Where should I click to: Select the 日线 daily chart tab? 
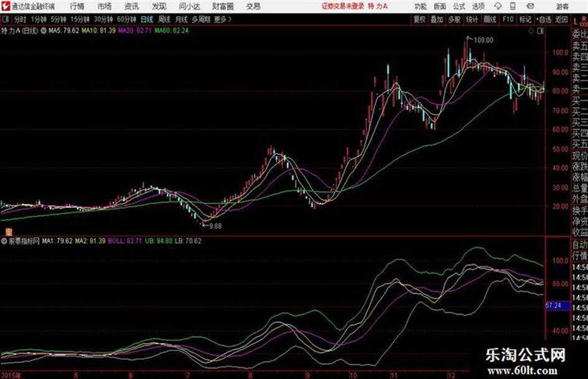147,19
